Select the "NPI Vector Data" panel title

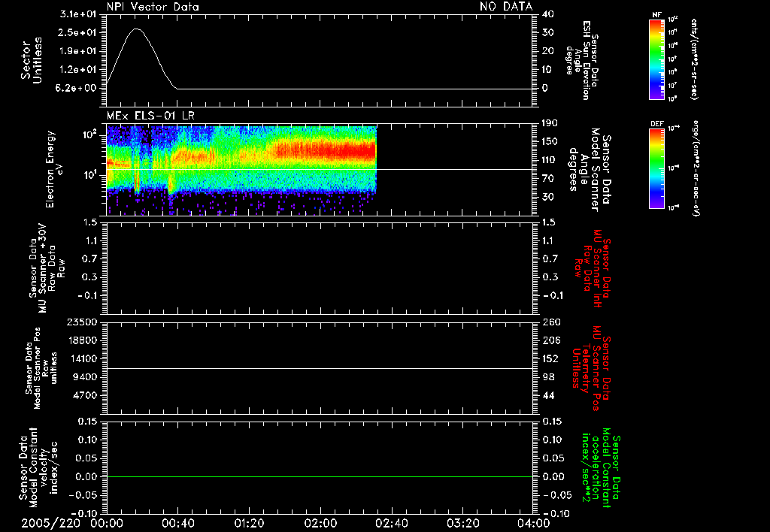coord(153,7)
